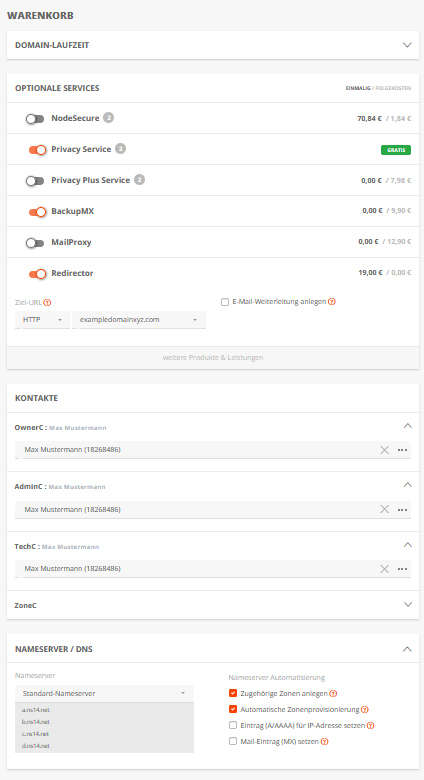Click the Nameserver Automatisierung label
The height and width of the screenshot is (780, 424).
[277, 678]
